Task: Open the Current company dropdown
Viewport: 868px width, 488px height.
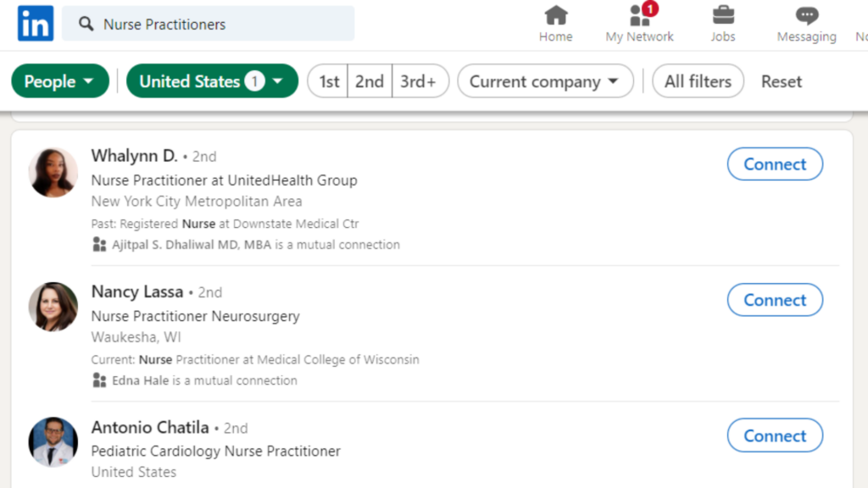Action: [545, 81]
